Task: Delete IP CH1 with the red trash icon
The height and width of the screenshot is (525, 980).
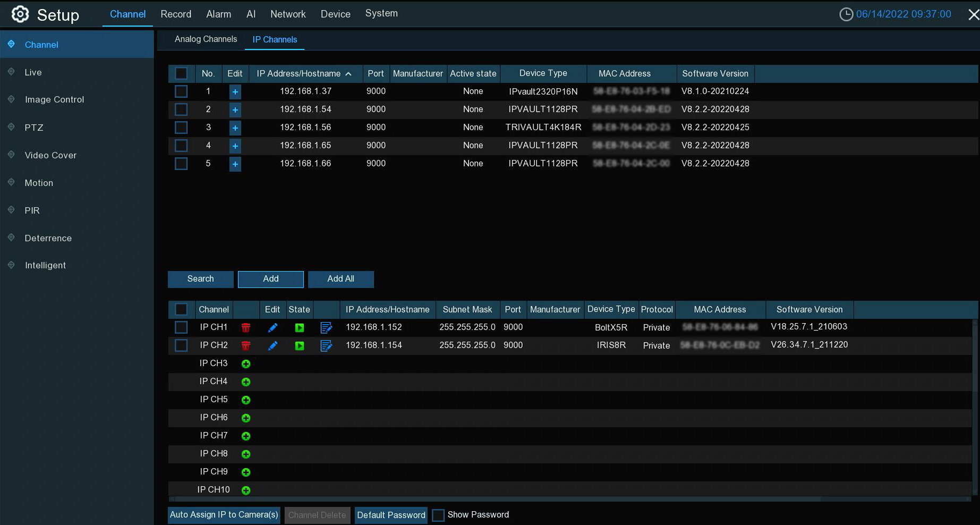Action: click(x=245, y=328)
